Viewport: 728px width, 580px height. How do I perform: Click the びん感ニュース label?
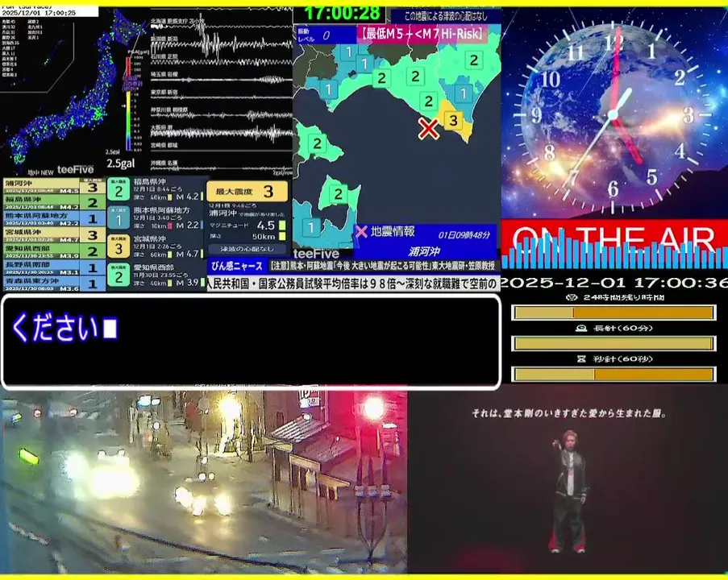point(237,266)
